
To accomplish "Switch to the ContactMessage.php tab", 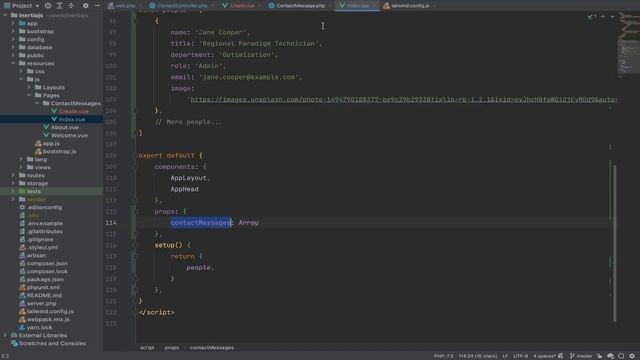I will pos(298,6).
